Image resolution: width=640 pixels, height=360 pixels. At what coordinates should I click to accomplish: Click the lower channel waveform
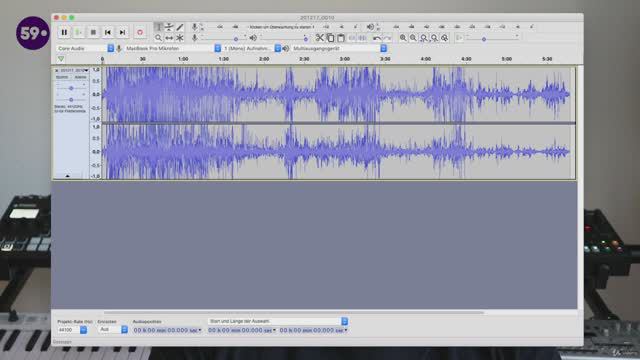tap(338, 152)
